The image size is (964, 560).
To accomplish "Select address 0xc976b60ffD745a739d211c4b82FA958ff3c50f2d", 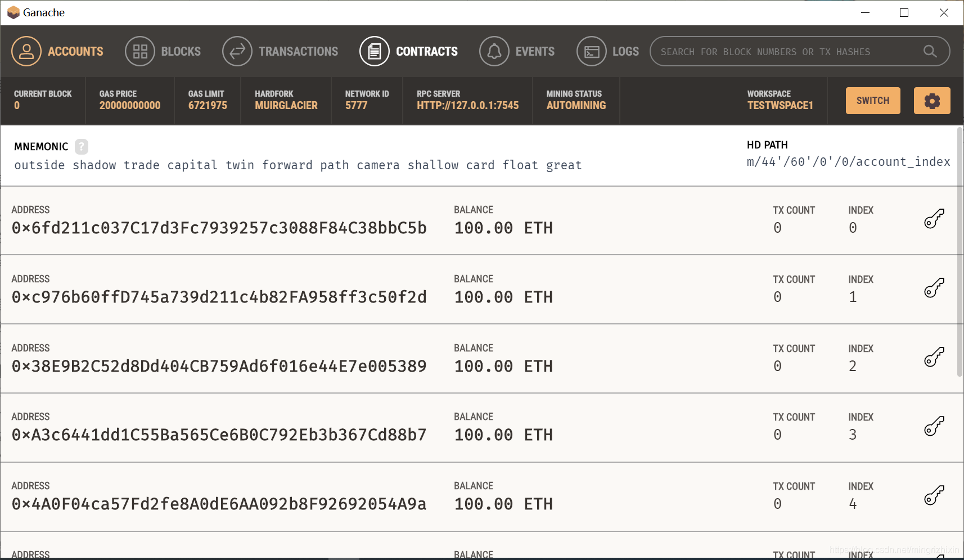I will (x=219, y=297).
